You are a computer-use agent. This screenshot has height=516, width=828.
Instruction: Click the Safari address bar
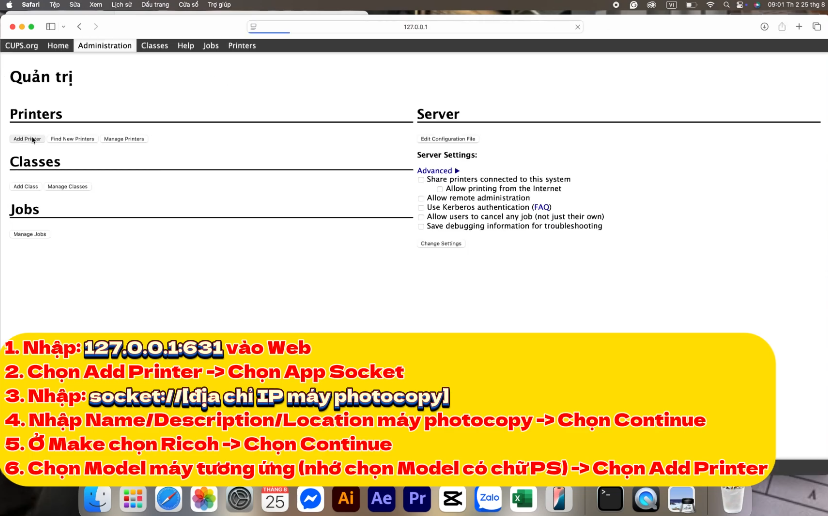pos(415,26)
